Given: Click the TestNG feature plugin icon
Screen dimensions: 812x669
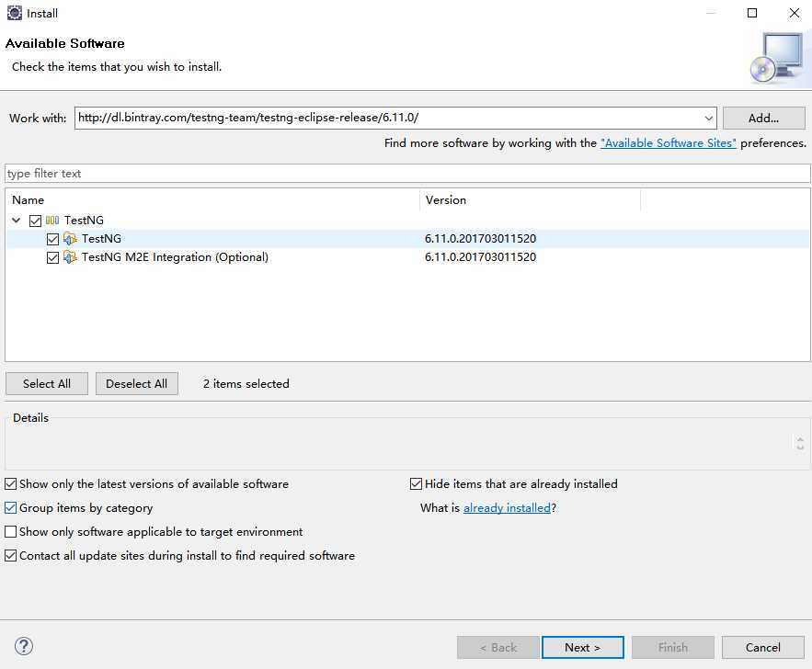Looking at the screenshot, I should [70, 239].
